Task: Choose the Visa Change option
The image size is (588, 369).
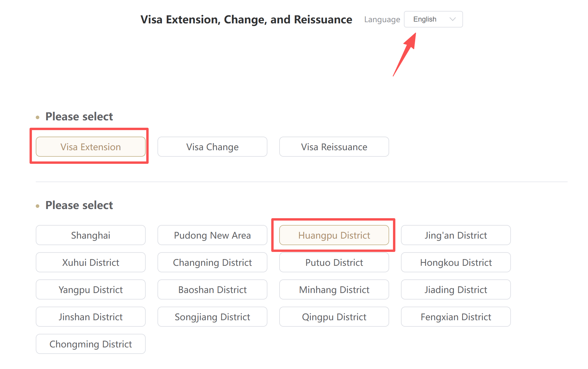Action: tap(212, 147)
